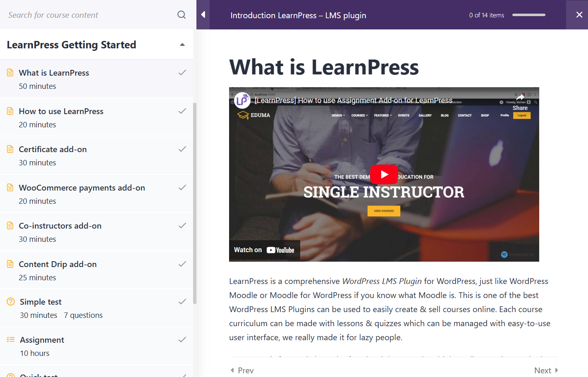This screenshot has width=588, height=377.
Task: Click Watch on YouTube button
Action: point(265,250)
